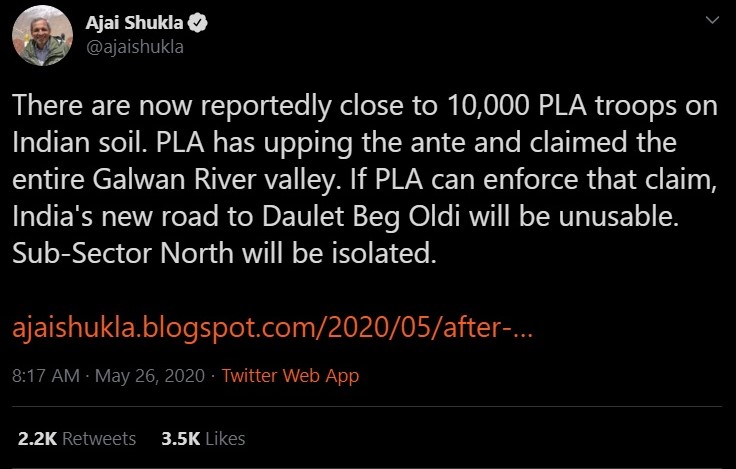View the 3.5K Likes list
This screenshot has width=736, height=469.
(203, 438)
